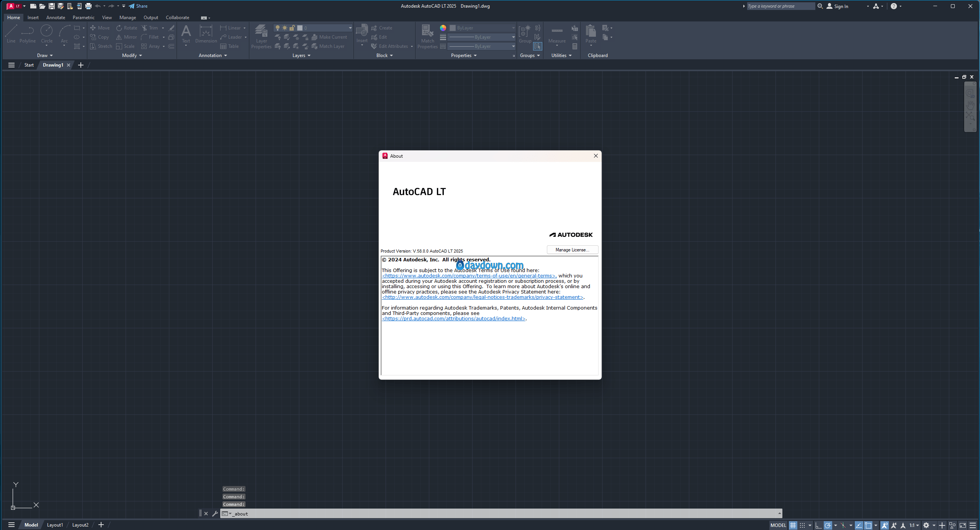
Task: Click Match Properties tool
Action: coord(427,36)
